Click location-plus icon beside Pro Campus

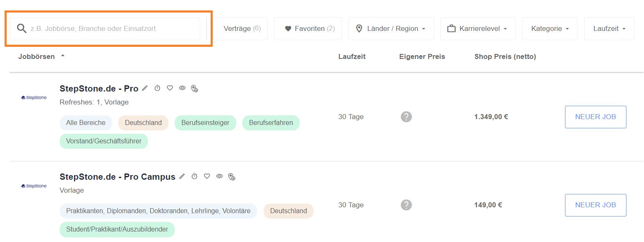pos(232,176)
